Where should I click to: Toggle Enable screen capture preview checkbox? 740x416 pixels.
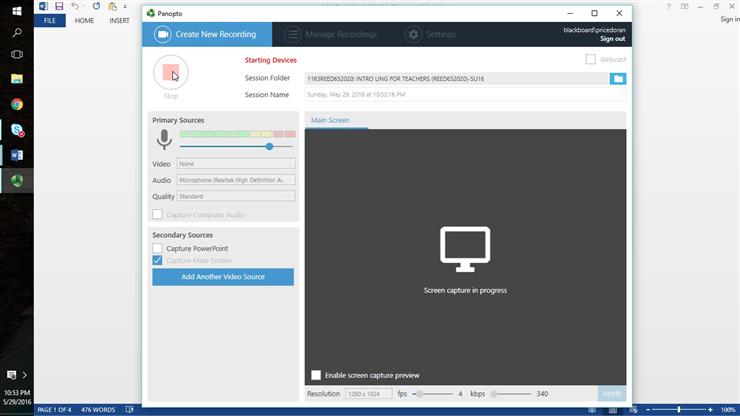click(x=316, y=375)
